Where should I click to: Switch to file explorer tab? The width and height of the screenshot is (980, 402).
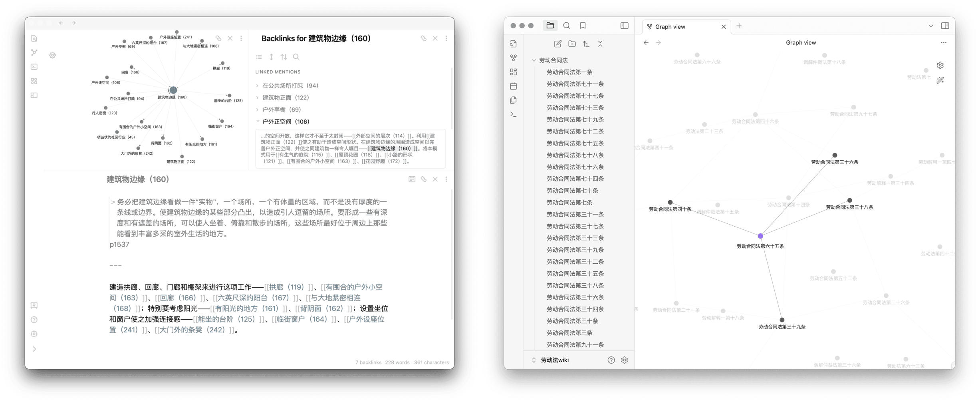tap(550, 26)
